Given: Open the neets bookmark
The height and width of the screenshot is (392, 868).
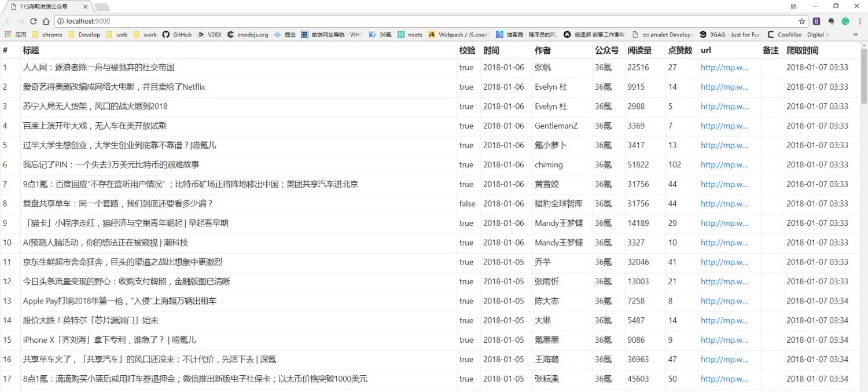Looking at the screenshot, I should tap(410, 35).
